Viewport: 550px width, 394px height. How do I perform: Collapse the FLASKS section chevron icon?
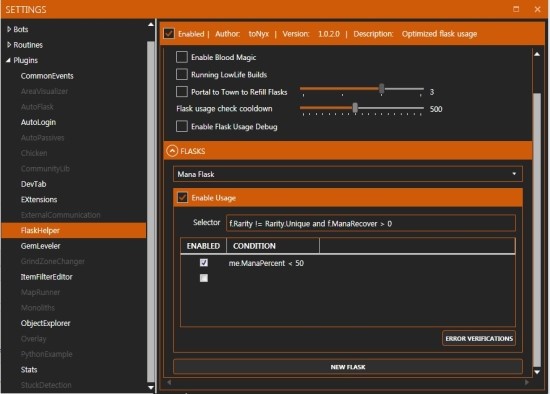click(x=172, y=151)
